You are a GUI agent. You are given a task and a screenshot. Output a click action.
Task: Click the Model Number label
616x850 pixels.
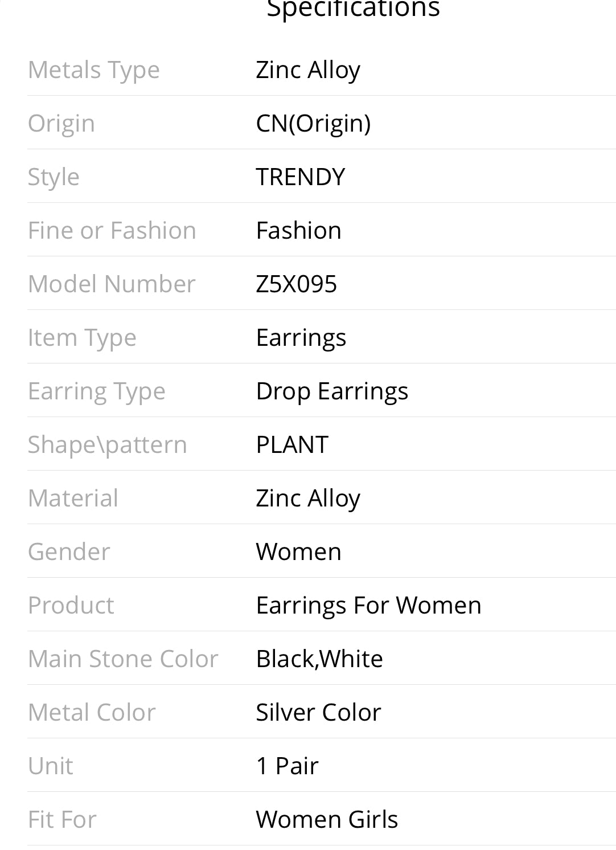112,284
